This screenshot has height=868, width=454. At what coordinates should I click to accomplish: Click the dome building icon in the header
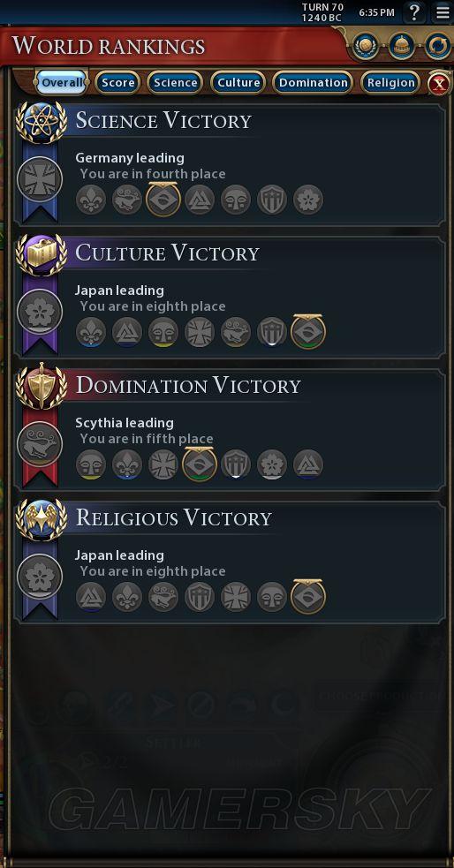tap(401, 46)
